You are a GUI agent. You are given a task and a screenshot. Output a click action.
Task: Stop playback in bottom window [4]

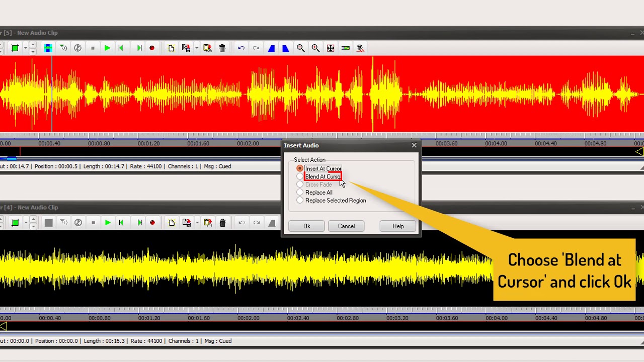93,223
